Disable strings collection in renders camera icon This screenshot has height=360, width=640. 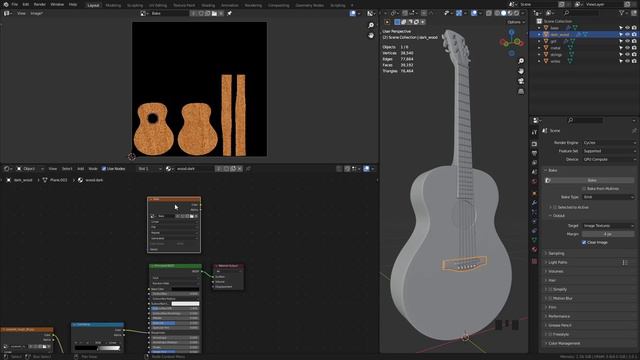pyautogui.click(x=634, y=54)
